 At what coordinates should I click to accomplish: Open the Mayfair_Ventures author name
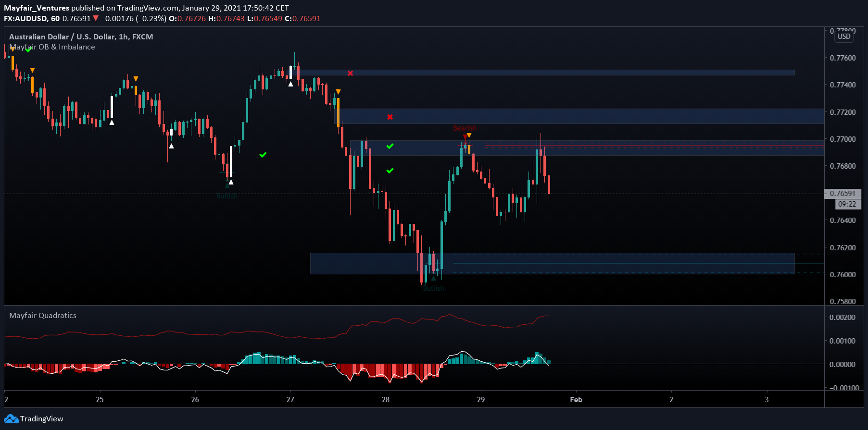click(37, 8)
